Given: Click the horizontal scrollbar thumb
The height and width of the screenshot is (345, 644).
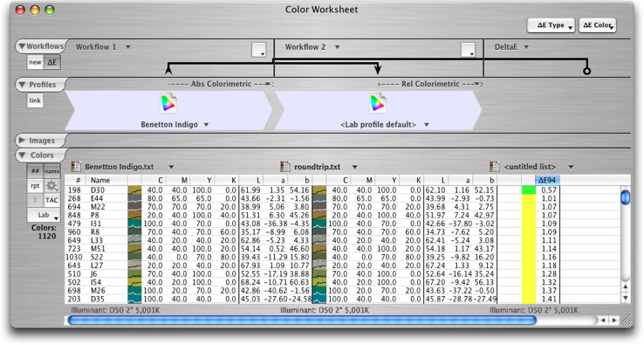Looking at the screenshot, I should 302,320.
